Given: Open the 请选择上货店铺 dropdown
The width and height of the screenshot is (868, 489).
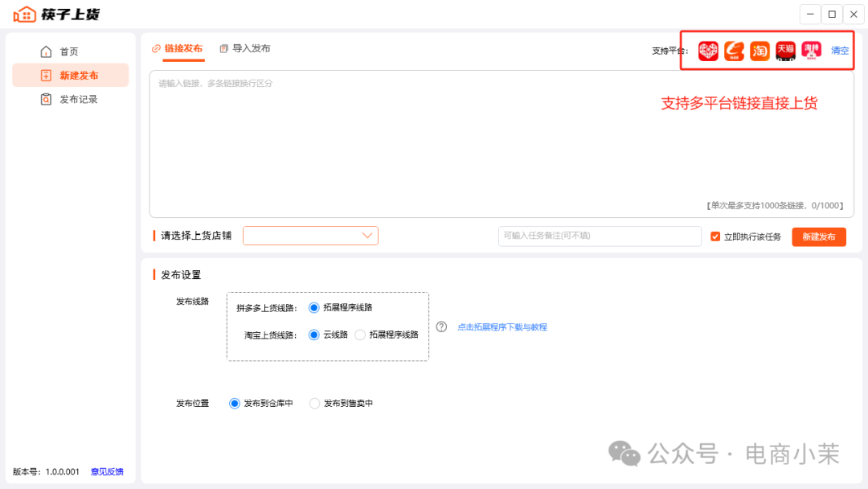Looking at the screenshot, I should pyautogui.click(x=310, y=236).
